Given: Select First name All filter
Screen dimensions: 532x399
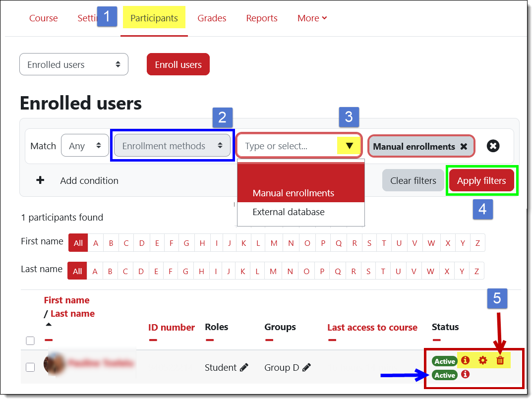Looking at the screenshot, I should click(x=78, y=243).
